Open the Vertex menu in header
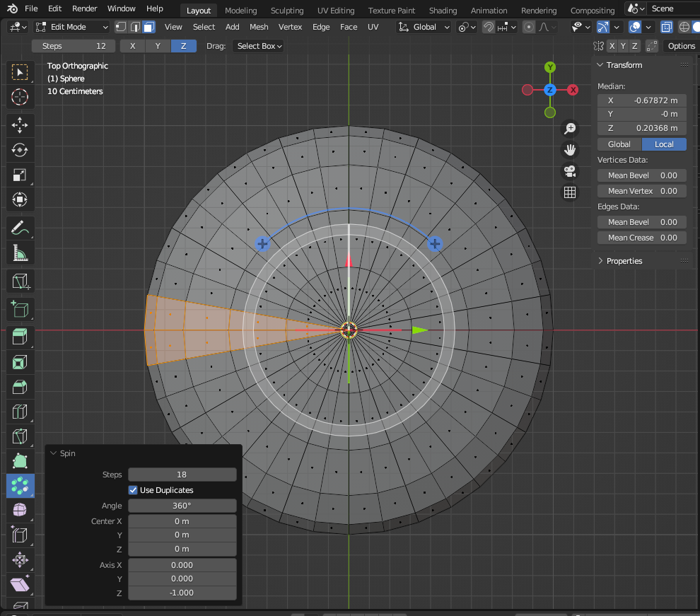The width and height of the screenshot is (700, 616). click(x=290, y=27)
